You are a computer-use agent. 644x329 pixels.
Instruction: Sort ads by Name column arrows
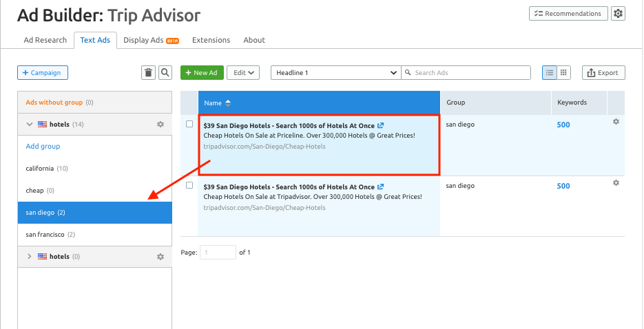coord(228,103)
